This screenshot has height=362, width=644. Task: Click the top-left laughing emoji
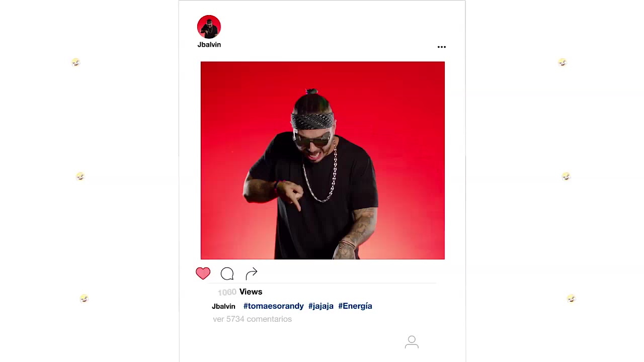click(75, 62)
